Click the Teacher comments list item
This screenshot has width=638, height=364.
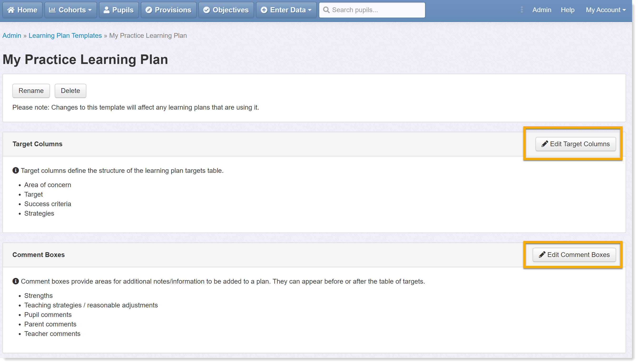(52, 334)
